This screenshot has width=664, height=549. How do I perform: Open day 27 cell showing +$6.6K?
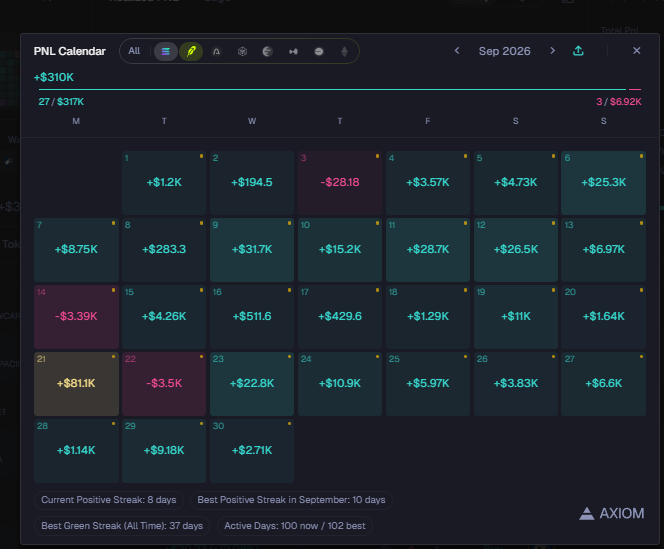tap(603, 384)
